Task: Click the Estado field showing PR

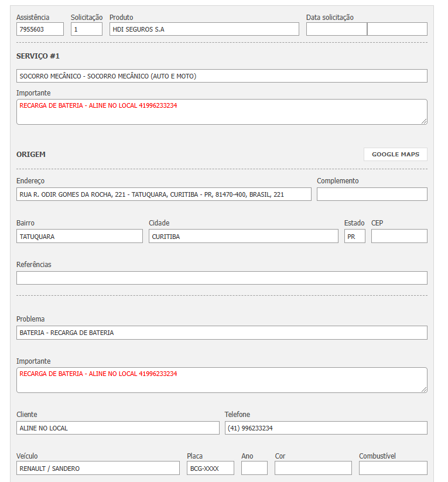Action: 354,236
